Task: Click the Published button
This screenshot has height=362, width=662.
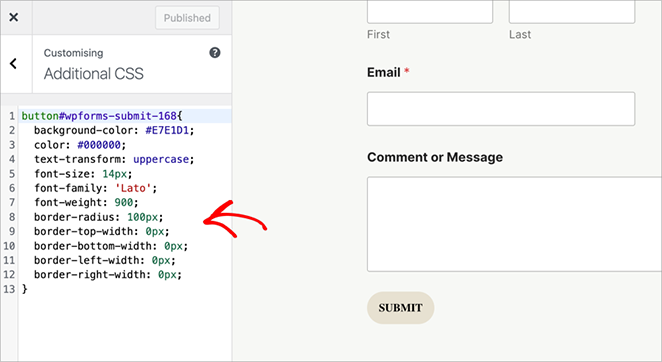Action: [187, 18]
